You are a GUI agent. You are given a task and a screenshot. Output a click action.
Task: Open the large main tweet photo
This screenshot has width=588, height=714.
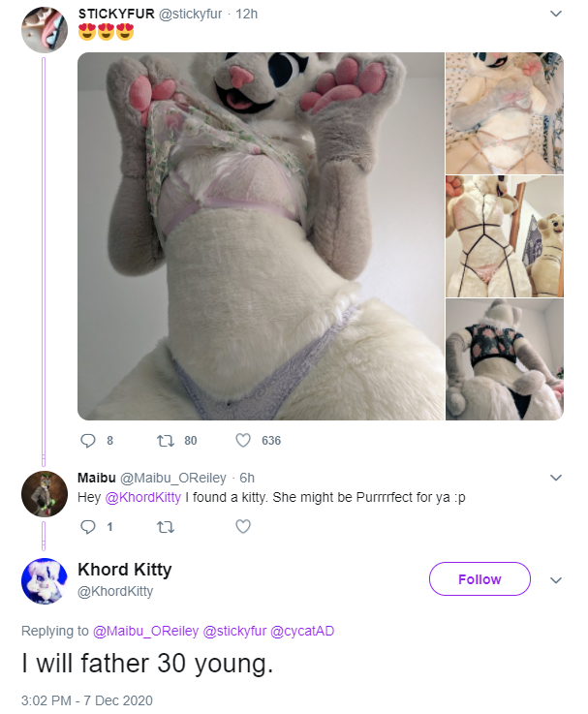(x=261, y=236)
